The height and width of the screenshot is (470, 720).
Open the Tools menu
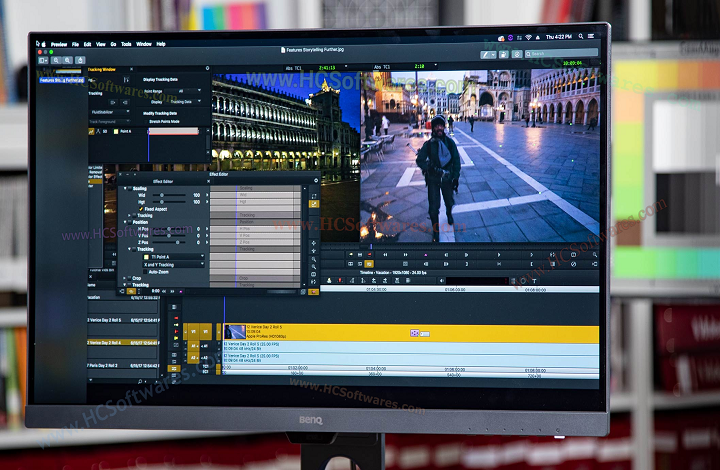tap(126, 44)
